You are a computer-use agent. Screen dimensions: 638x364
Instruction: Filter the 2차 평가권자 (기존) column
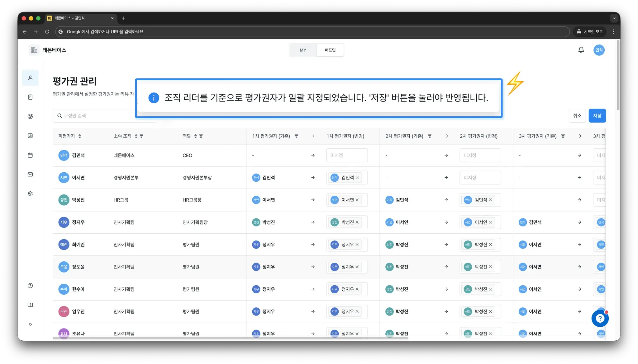430,136
